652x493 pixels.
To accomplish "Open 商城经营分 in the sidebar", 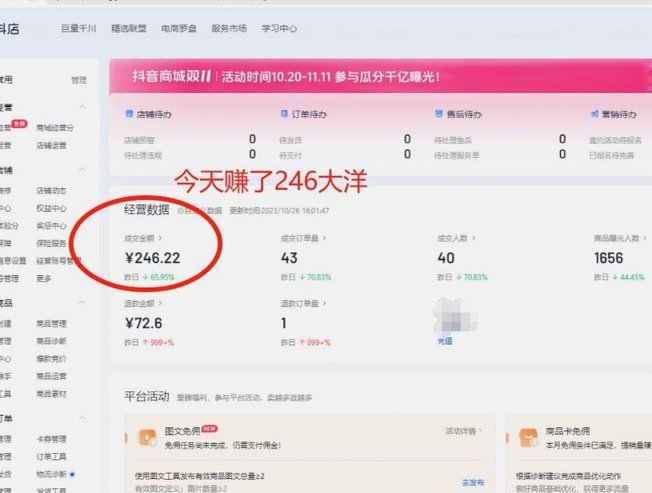I will point(55,128).
